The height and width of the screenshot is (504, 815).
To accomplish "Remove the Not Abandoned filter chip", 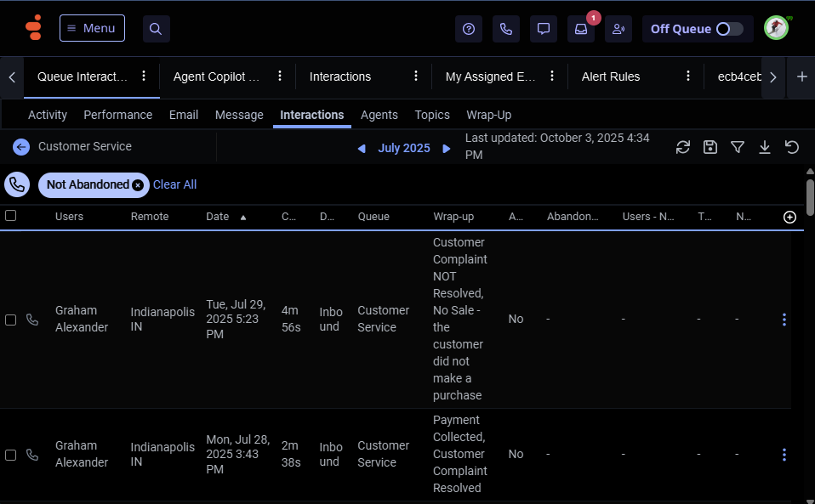I will (138, 185).
